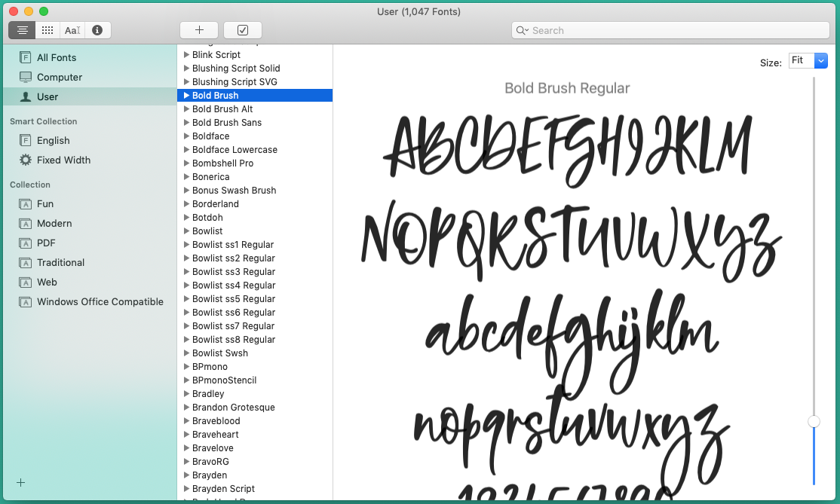840x504 pixels.
Task: Select All Fonts in sidebar
Action: [90, 58]
